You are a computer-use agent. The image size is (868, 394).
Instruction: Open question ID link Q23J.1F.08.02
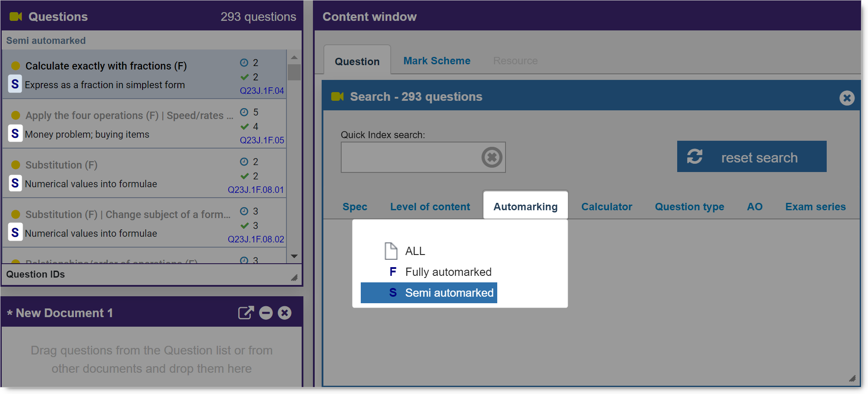[x=256, y=239]
